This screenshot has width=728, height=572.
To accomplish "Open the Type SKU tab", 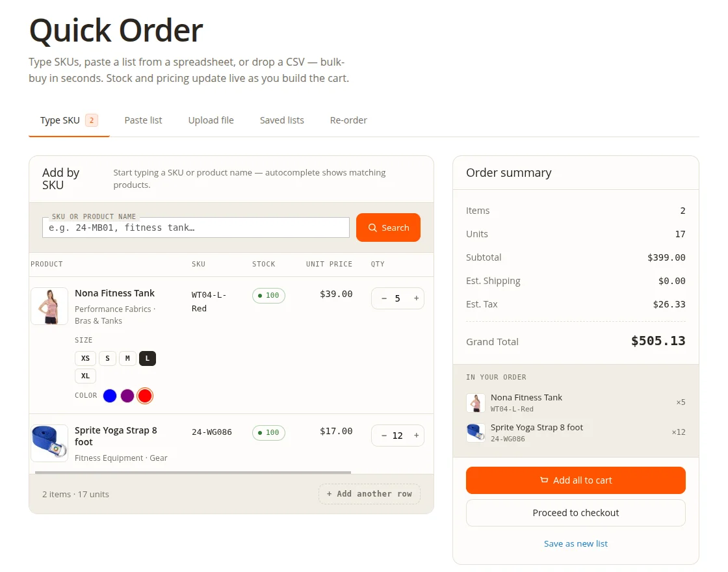I will coord(69,120).
